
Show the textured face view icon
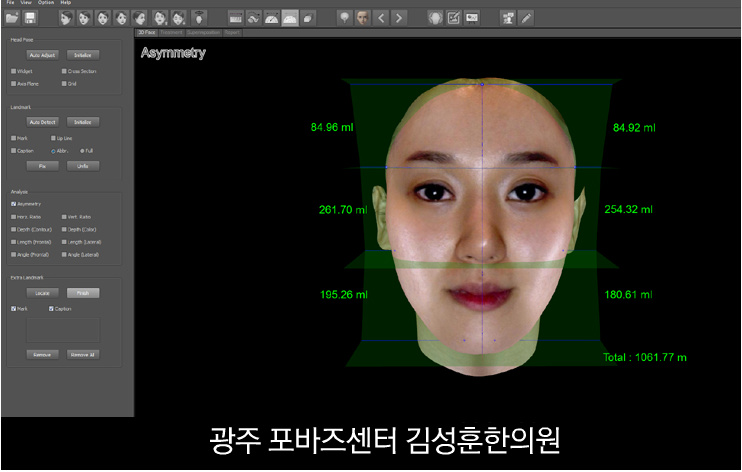tap(363, 18)
